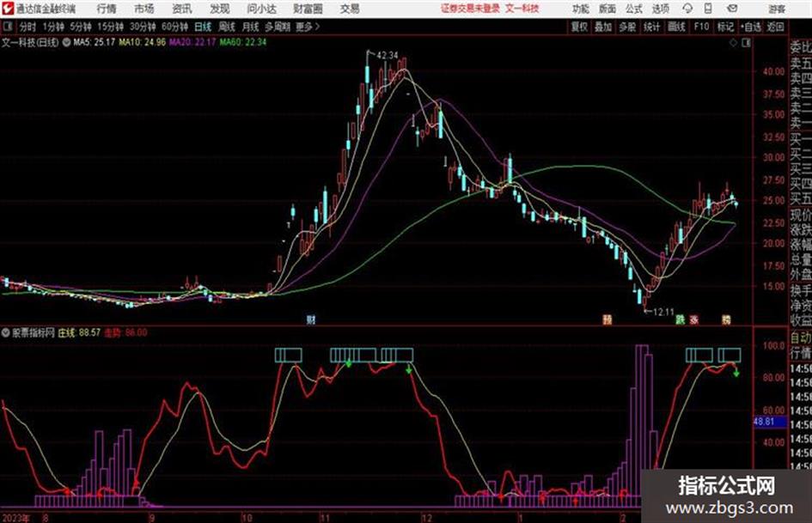Viewport: 812px width, 523px height.
Task: Open the 发现 menu
Action: click(x=220, y=9)
